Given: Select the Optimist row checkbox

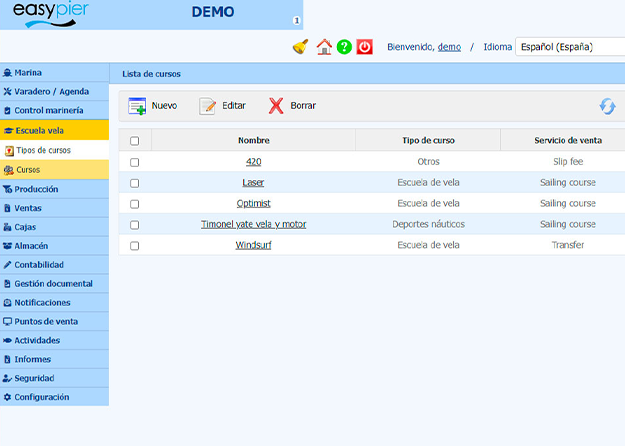Looking at the screenshot, I should (135, 204).
